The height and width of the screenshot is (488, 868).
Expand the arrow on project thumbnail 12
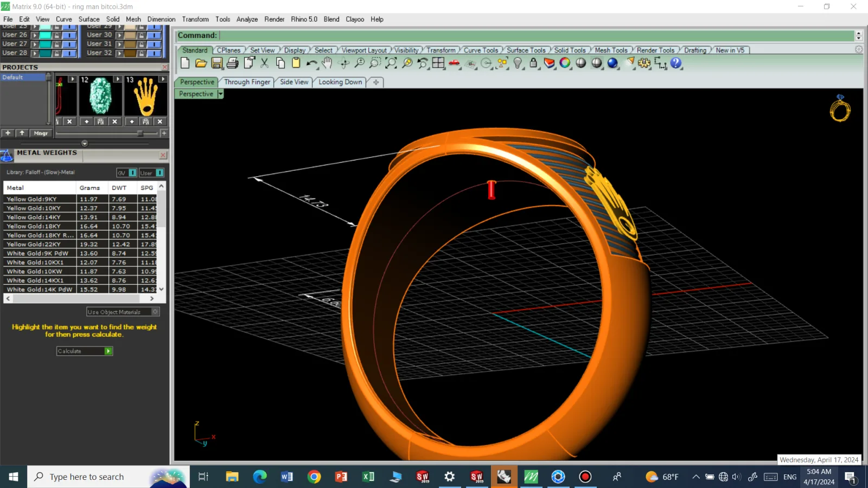pyautogui.click(x=118, y=79)
